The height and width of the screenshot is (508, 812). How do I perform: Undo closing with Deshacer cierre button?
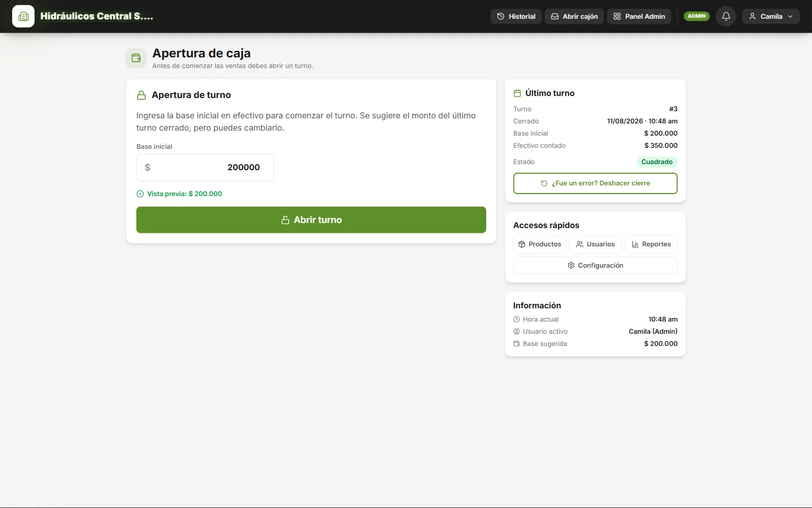[x=595, y=183]
